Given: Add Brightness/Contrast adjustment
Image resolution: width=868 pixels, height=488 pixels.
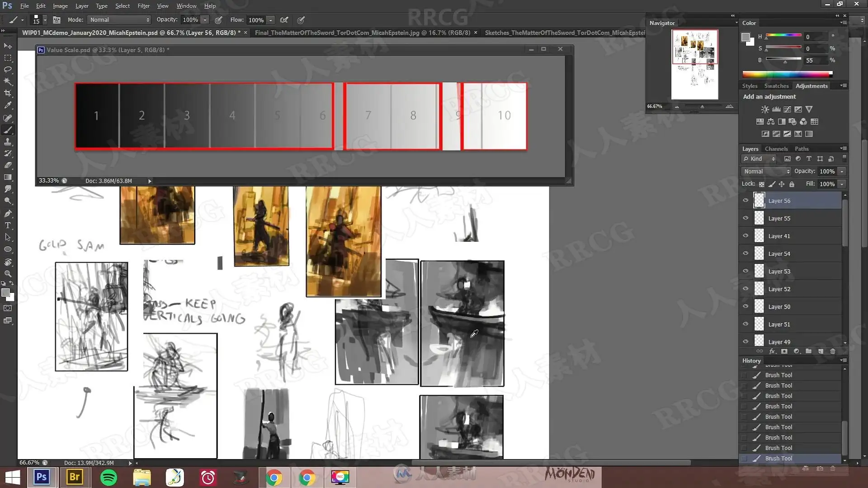Looking at the screenshot, I should pyautogui.click(x=764, y=109).
